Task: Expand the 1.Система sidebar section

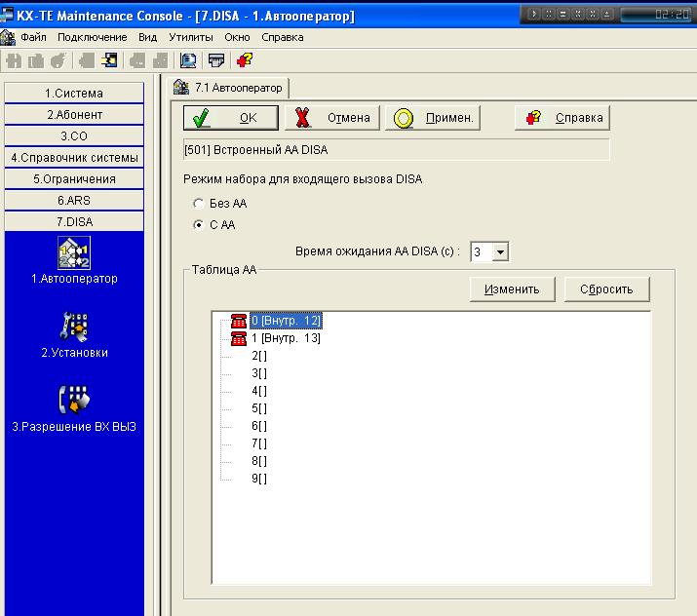Action: (74, 94)
